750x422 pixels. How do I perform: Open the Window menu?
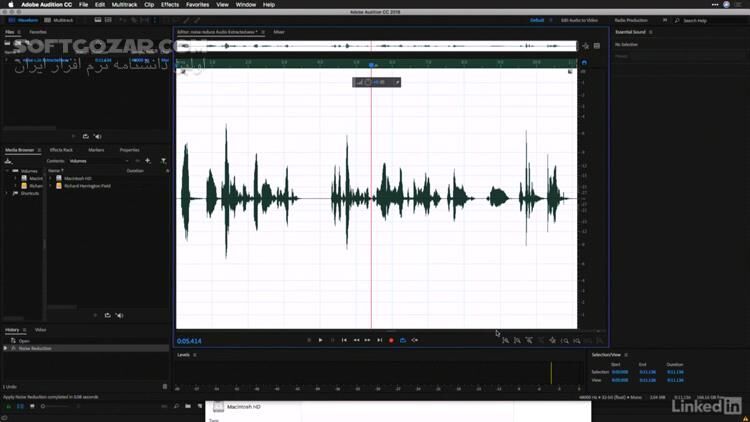246,4
